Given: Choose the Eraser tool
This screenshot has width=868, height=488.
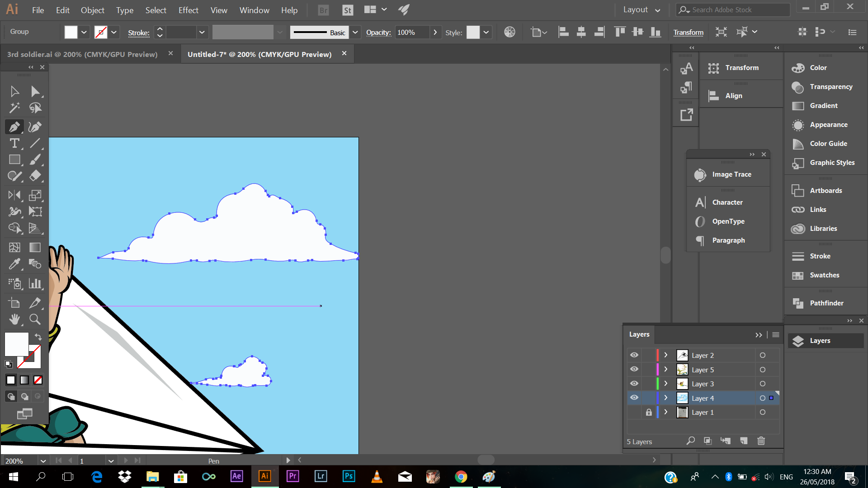Looking at the screenshot, I should [35, 176].
